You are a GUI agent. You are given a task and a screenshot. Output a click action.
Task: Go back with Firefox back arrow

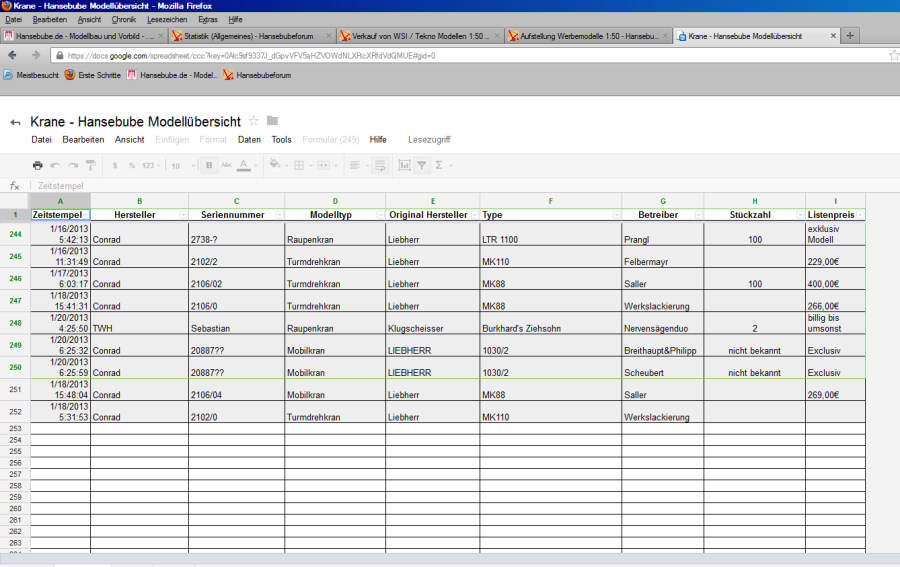(x=13, y=55)
